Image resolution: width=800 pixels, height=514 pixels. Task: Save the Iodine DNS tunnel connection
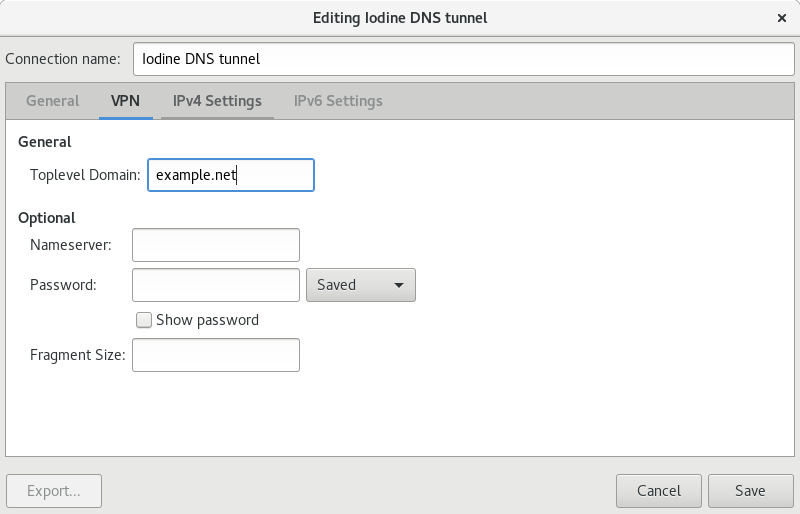click(750, 491)
